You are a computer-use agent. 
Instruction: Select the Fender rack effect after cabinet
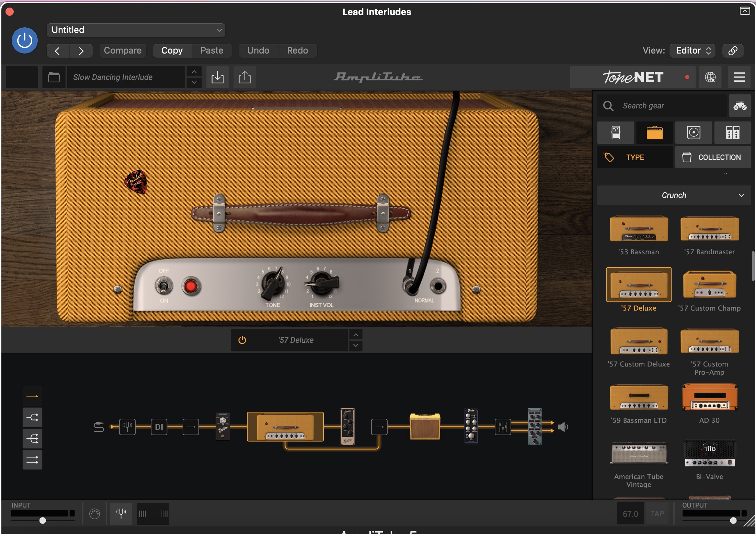point(471,426)
